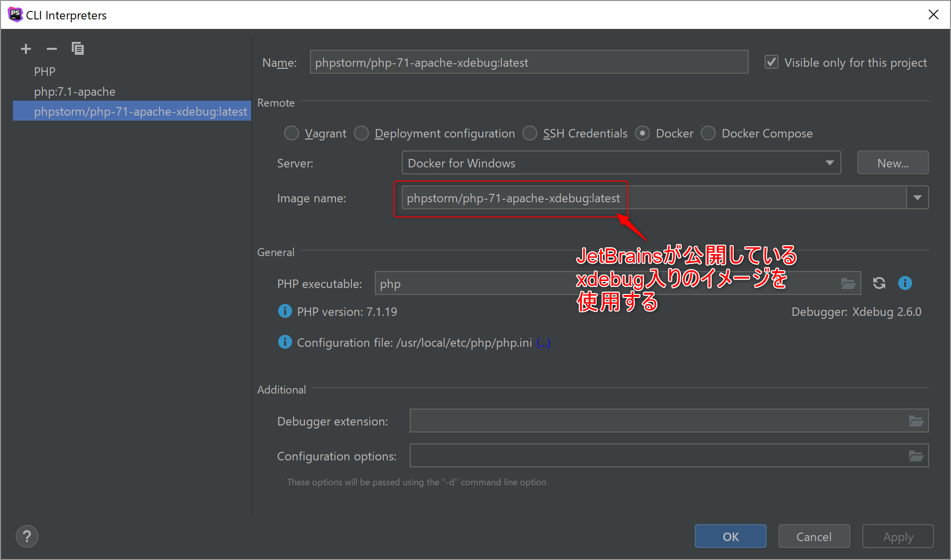Choose SSH Credentials remote type
951x560 pixels.
[x=529, y=134]
